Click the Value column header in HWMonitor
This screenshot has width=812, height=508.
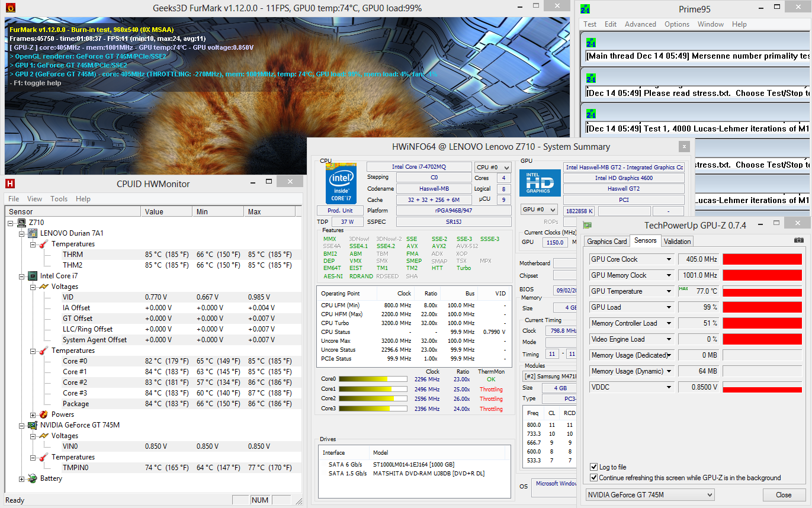pyautogui.click(x=167, y=211)
